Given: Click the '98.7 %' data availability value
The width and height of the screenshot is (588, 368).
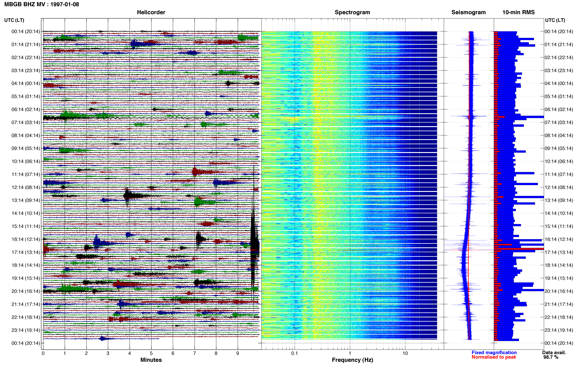Looking at the screenshot, I should [x=551, y=357].
